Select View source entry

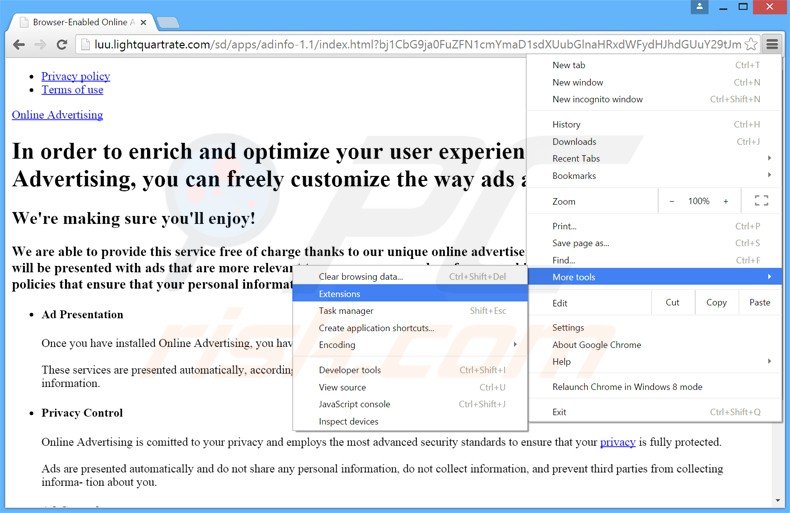410,388
